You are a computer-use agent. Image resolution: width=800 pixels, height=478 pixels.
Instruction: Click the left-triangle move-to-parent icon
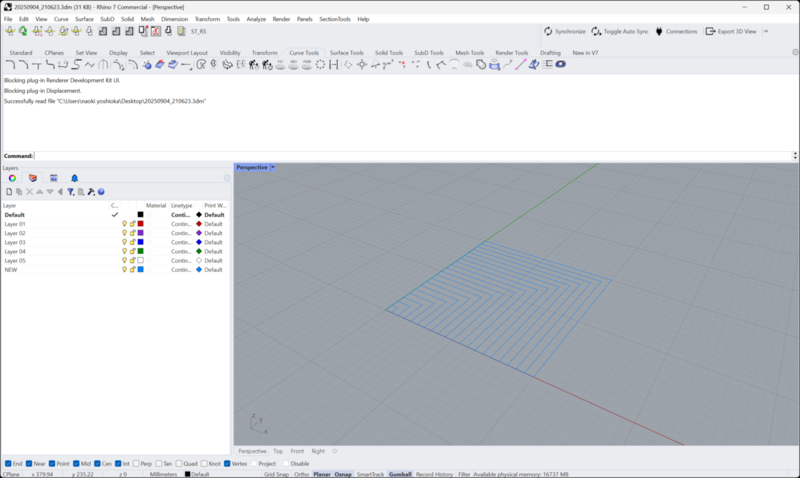60,192
